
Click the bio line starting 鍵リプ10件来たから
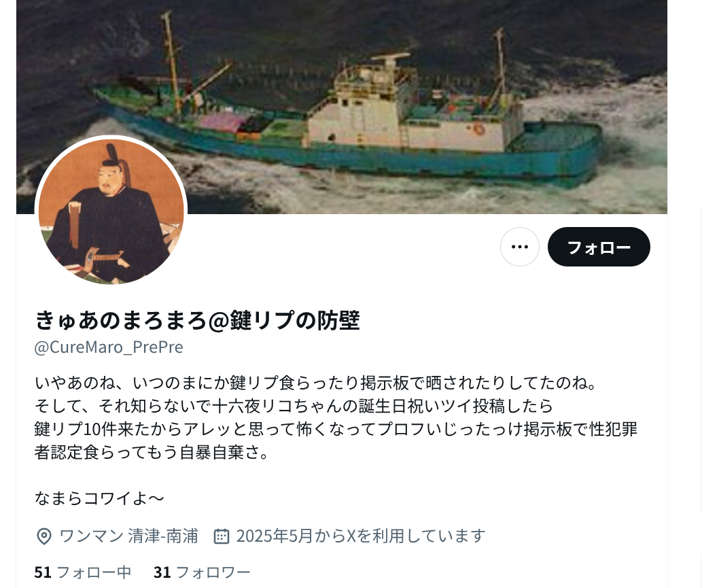click(x=336, y=429)
